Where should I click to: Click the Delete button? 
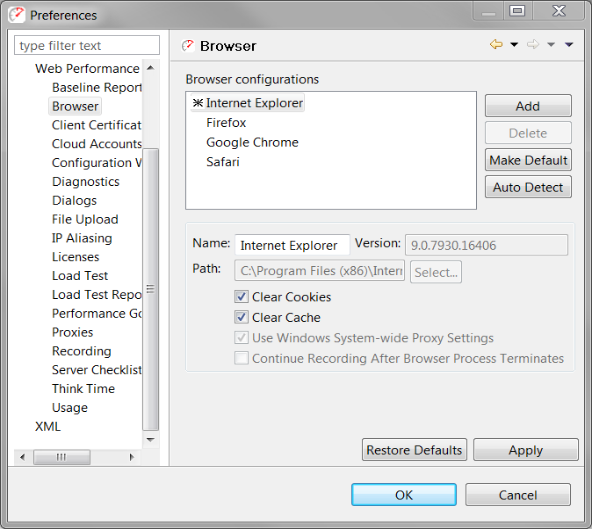tap(528, 133)
